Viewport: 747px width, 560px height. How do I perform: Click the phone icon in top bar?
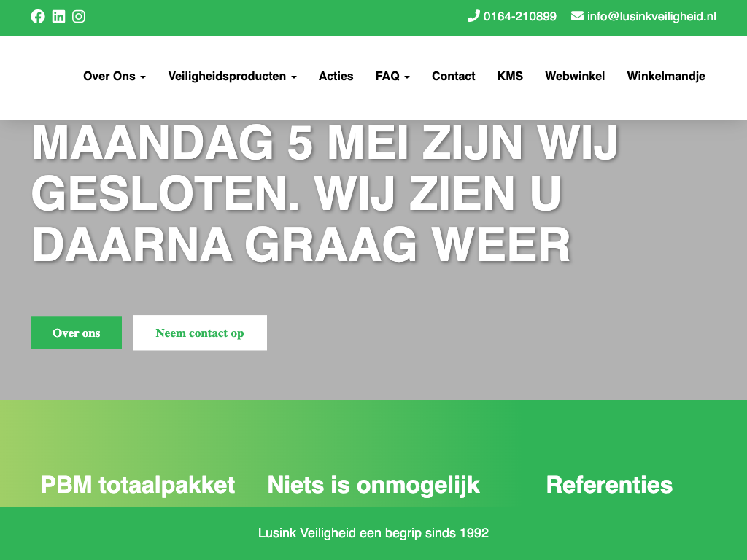point(473,16)
